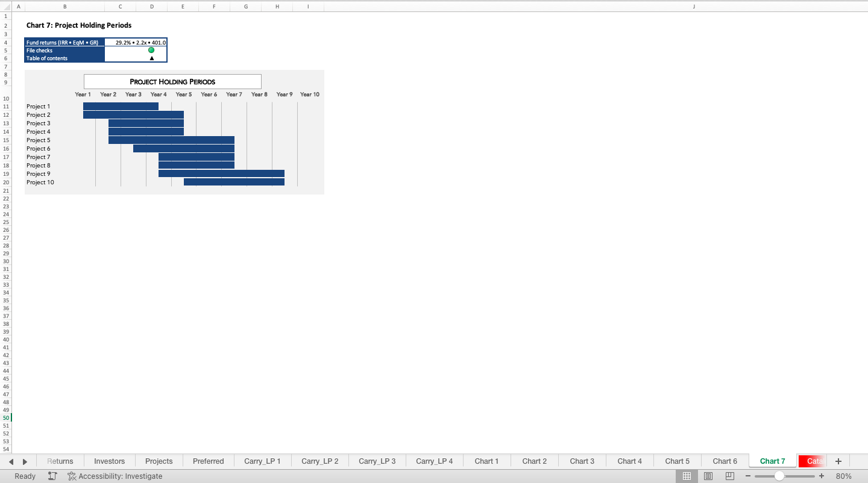Image resolution: width=868 pixels, height=483 pixels.
Task: Click the Project 1 blue bar
Action: tap(121, 106)
